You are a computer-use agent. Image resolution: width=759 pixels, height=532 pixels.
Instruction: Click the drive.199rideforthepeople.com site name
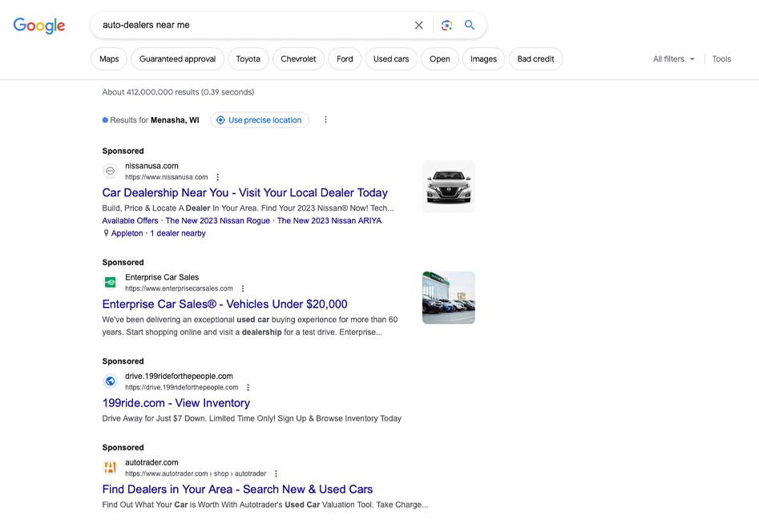point(179,376)
